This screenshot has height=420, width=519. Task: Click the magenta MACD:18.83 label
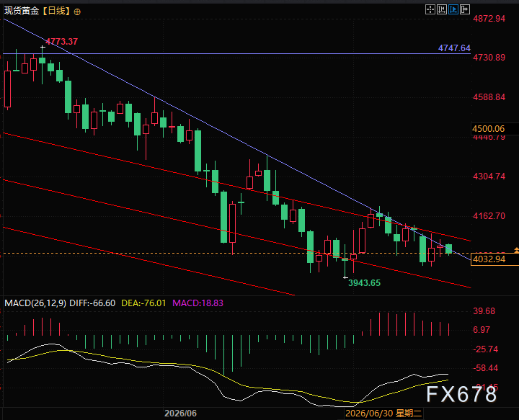pos(198,303)
